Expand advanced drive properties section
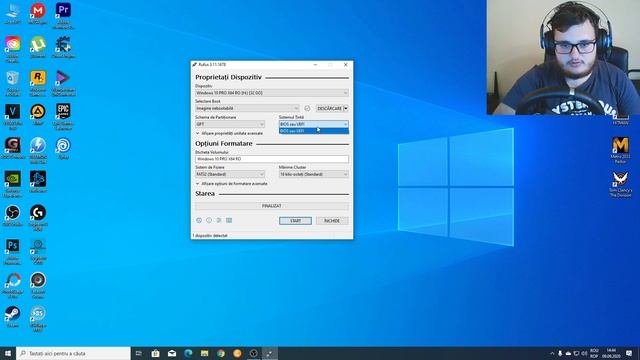Image resolution: width=640 pixels, height=360 pixels. click(x=229, y=133)
